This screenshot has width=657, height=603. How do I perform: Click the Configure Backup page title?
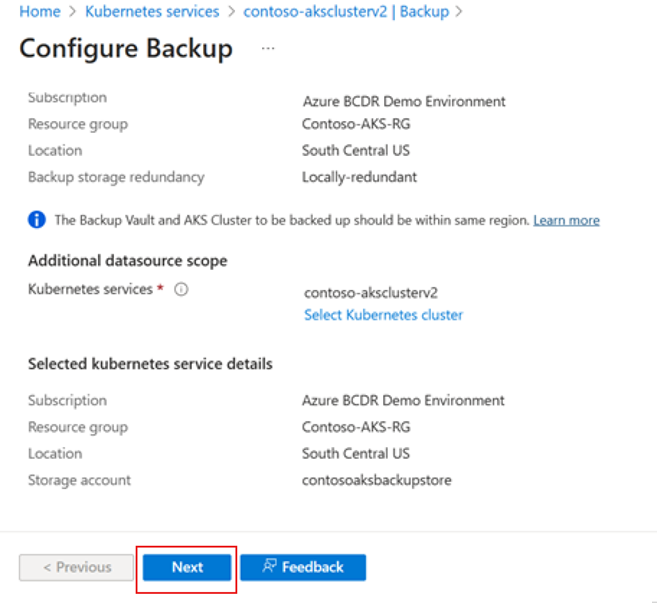click(126, 48)
